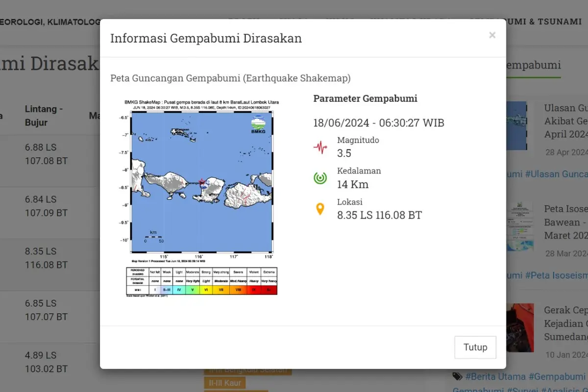Select the magnitude value 3.5
The image size is (588, 392).
coord(344,153)
